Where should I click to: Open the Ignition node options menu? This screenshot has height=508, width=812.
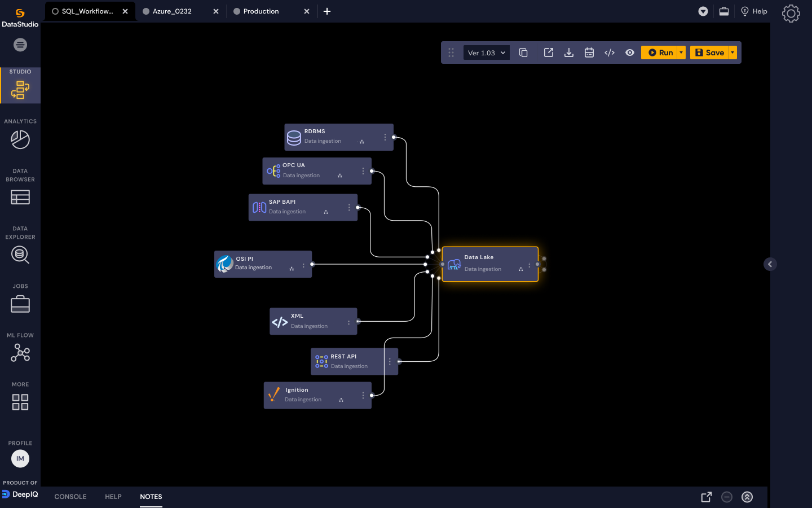point(363,395)
